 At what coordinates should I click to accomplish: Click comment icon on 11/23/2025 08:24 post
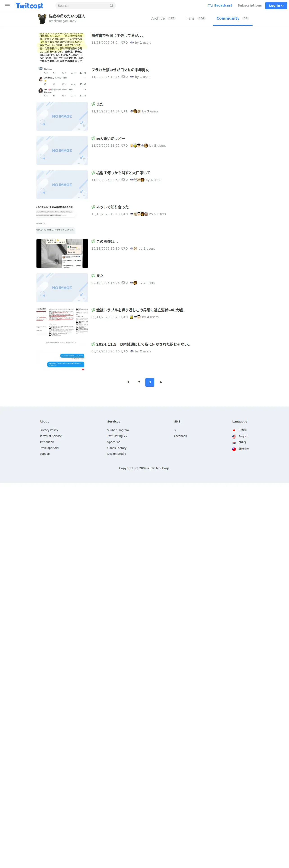[123, 43]
